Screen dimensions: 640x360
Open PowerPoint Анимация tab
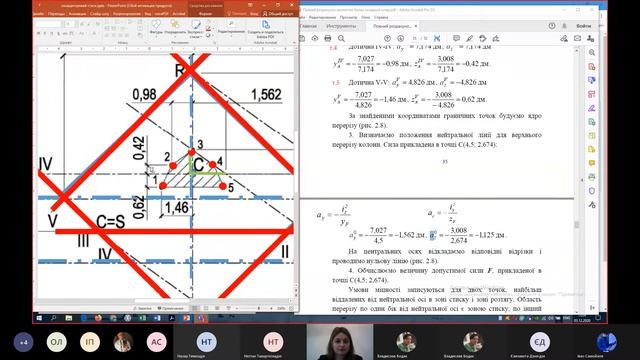tap(77, 14)
